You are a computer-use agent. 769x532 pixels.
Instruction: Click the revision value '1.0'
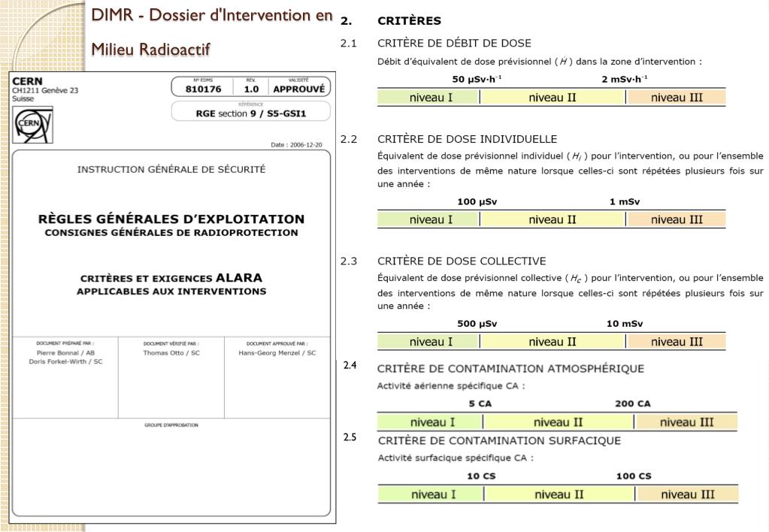pyautogui.click(x=251, y=89)
